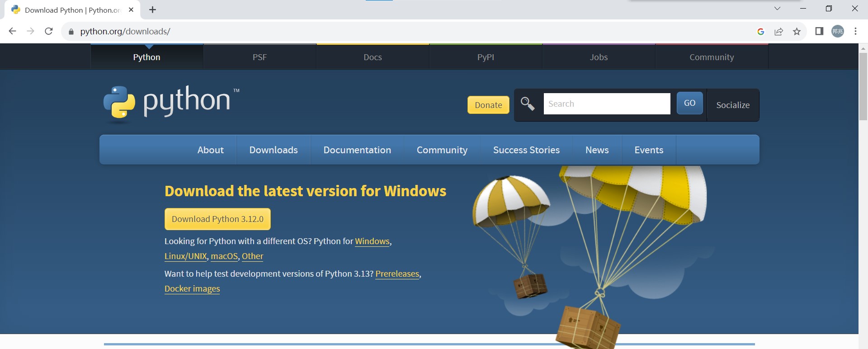Open the News menu item
Image resolution: width=868 pixels, height=349 pixels.
tap(597, 150)
